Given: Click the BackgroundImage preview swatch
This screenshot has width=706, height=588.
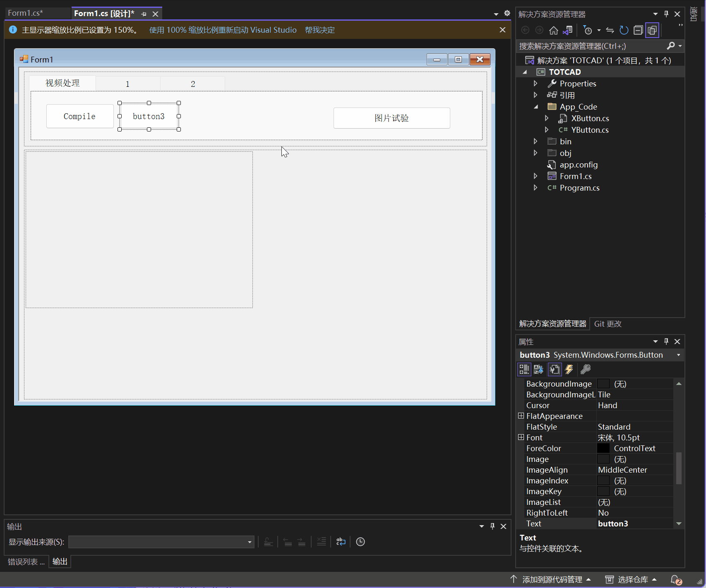Looking at the screenshot, I should (603, 384).
